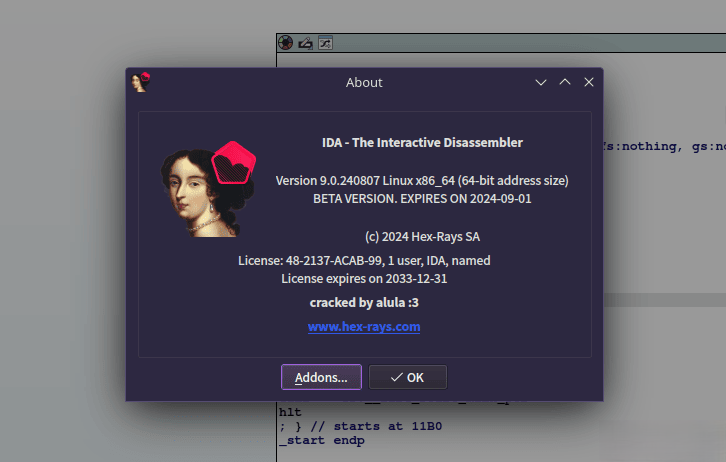The height and width of the screenshot is (462, 726).
Task: Click the 'hlt' instruction in disassembly window
Action: click(290, 412)
